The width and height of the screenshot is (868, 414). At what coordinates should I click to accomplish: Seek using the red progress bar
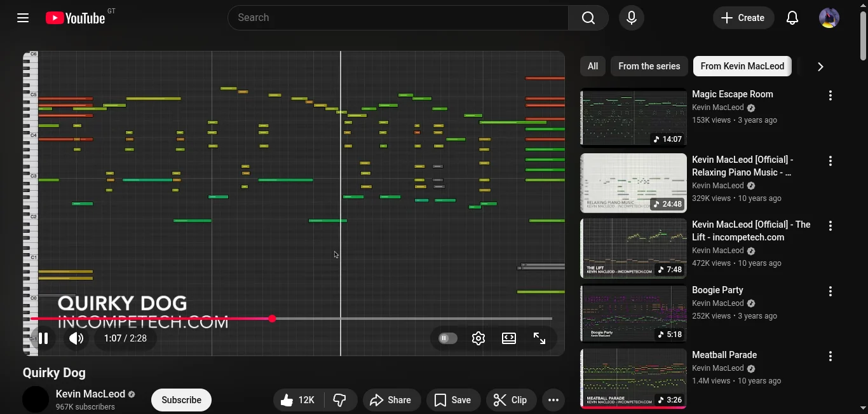pyautogui.click(x=291, y=319)
